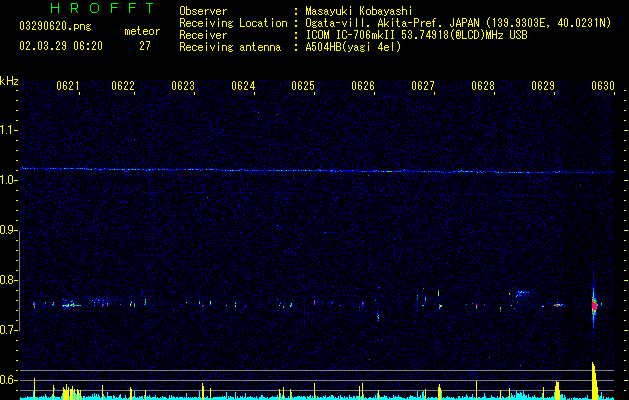
Task: Click the 0.6 kHz axis label
Action: coord(8,380)
